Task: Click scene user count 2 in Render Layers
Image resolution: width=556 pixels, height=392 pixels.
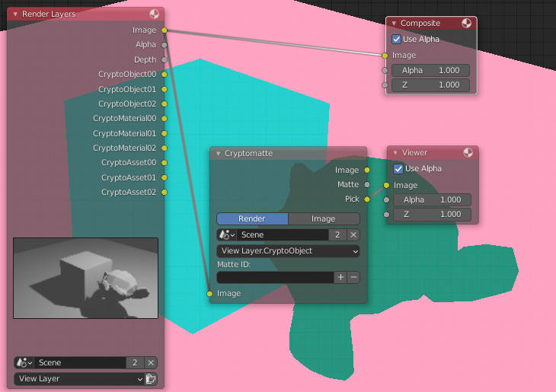Action: [135, 362]
